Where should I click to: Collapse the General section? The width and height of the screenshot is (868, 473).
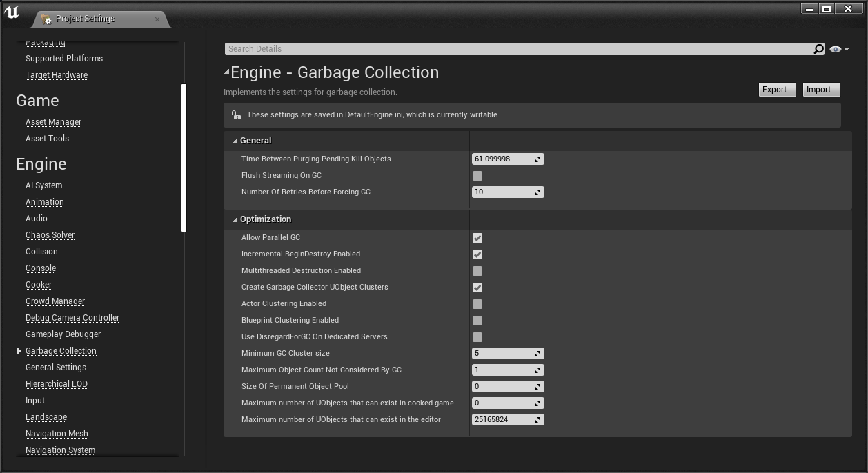[235, 141]
